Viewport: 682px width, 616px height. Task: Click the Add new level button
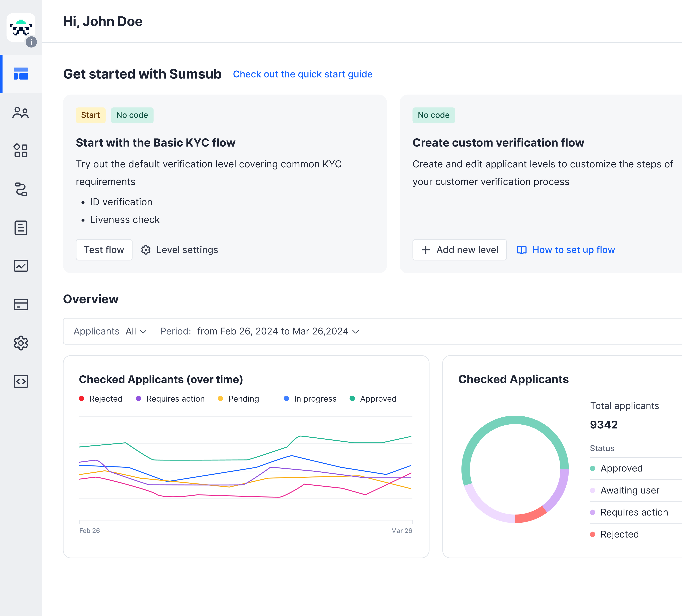pos(459,250)
